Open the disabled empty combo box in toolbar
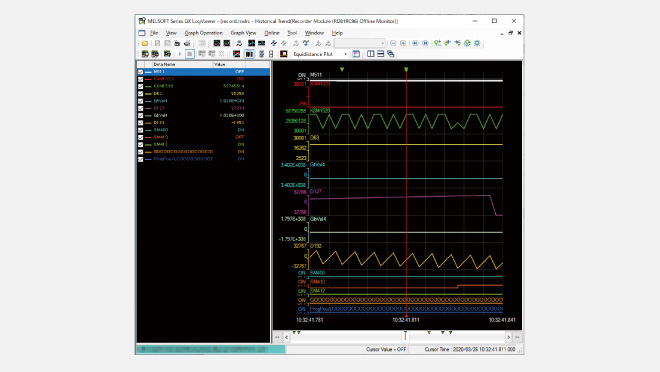This screenshot has height=372, width=660. pyautogui.click(x=359, y=43)
